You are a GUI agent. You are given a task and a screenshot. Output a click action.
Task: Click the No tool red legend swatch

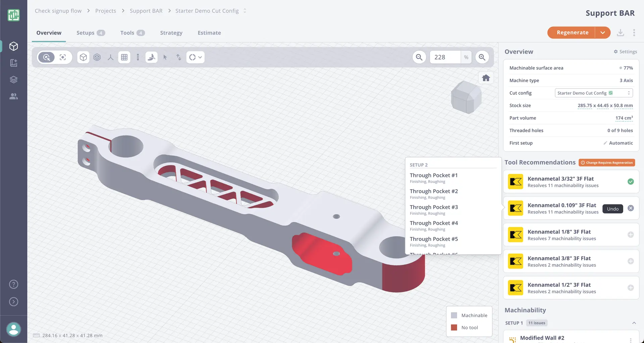click(454, 328)
